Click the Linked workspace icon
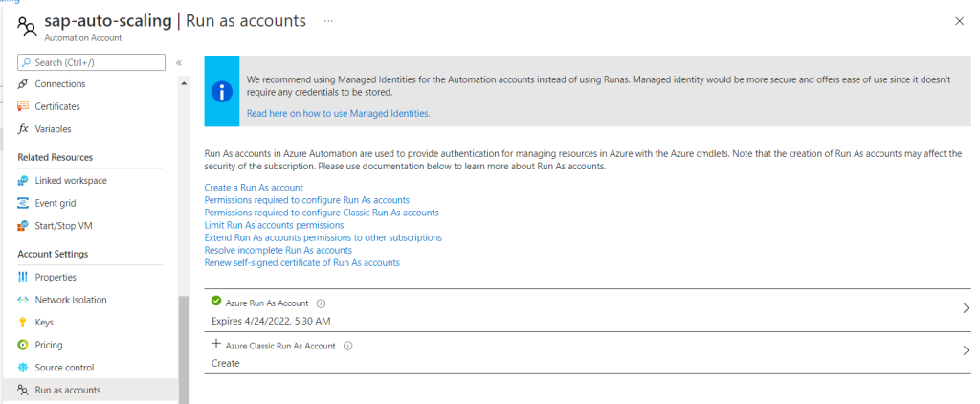The image size is (980, 404). 23,181
